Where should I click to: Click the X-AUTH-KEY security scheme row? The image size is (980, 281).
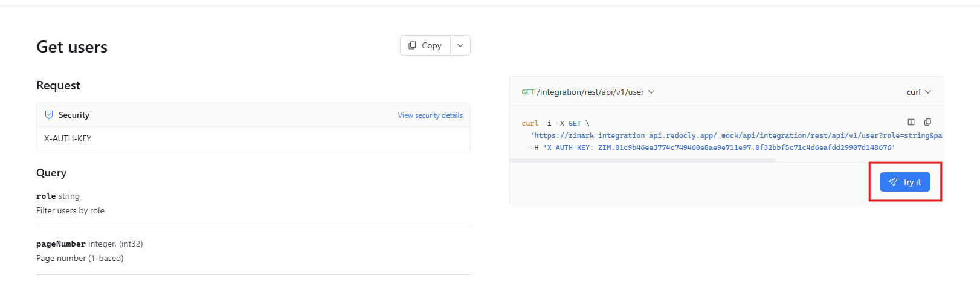[x=68, y=138]
